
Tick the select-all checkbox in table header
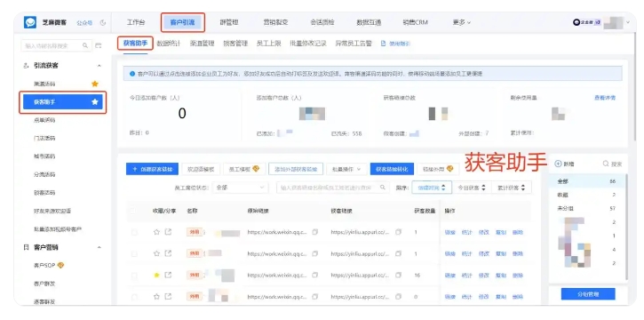(x=132, y=211)
